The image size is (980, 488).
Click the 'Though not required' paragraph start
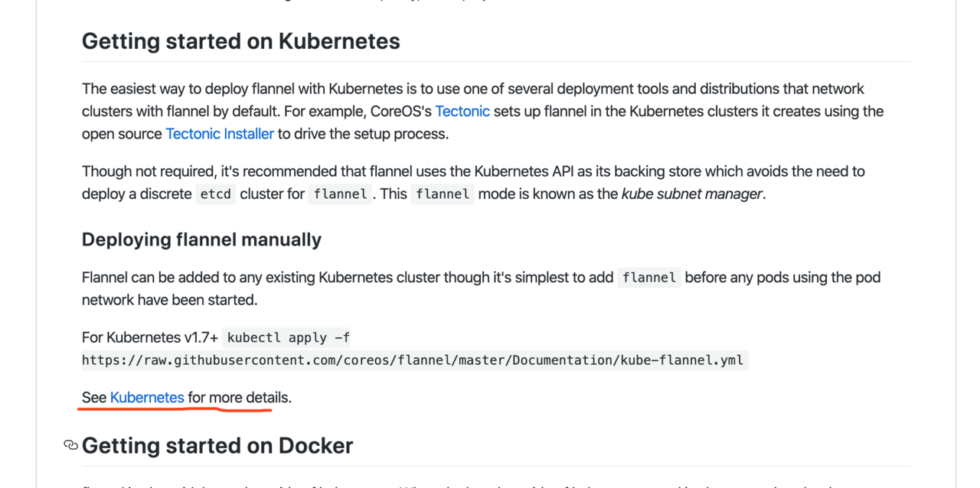[x=147, y=171]
